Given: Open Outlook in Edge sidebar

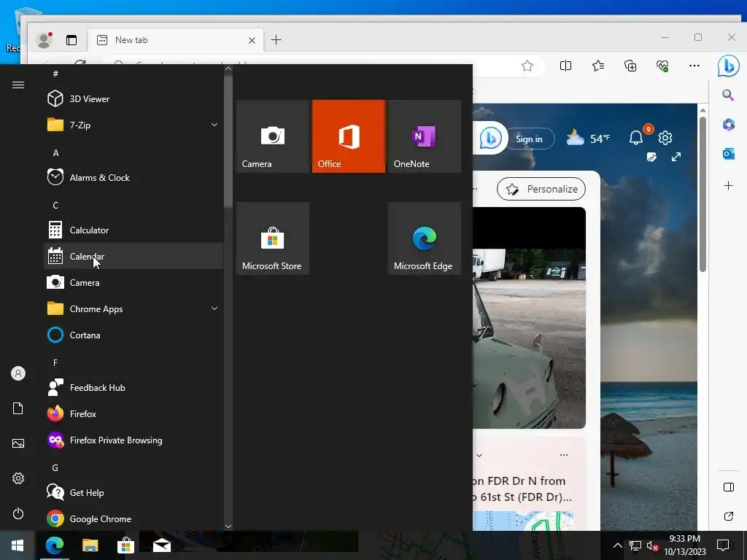Looking at the screenshot, I should pos(728,155).
